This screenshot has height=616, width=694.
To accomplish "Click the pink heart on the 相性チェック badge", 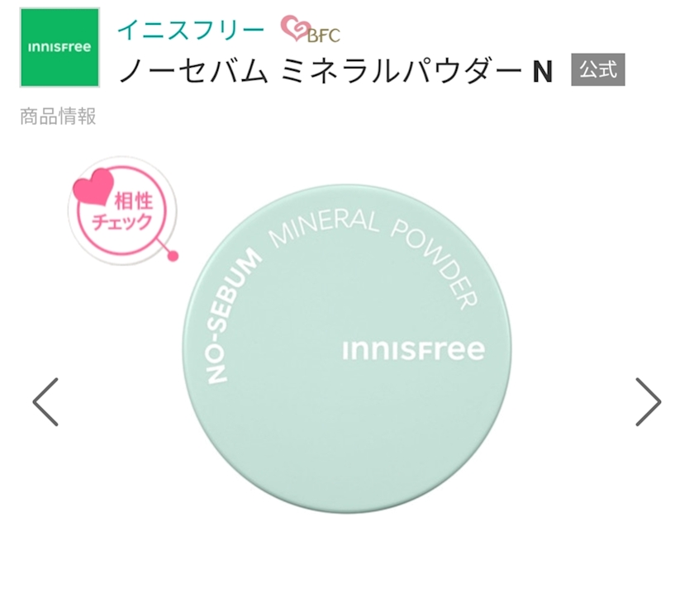I will [x=93, y=187].
